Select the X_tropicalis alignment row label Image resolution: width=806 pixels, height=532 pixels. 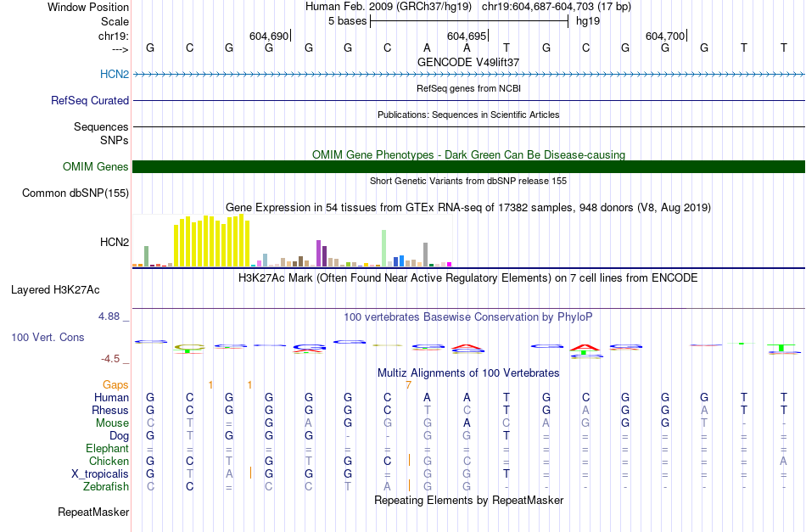pyautogui.click(x=100, y=474)
